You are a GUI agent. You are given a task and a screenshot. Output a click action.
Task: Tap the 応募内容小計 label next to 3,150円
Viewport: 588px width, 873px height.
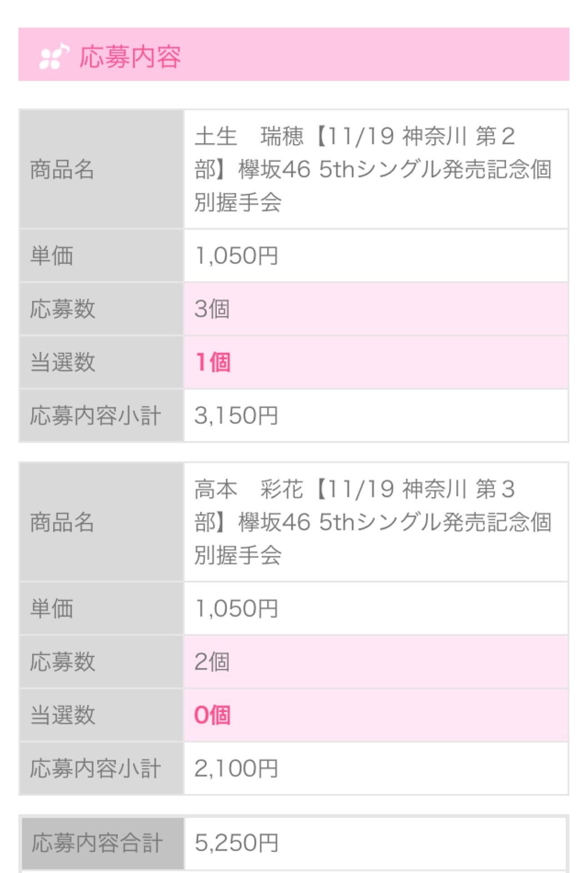coord(95,416)
